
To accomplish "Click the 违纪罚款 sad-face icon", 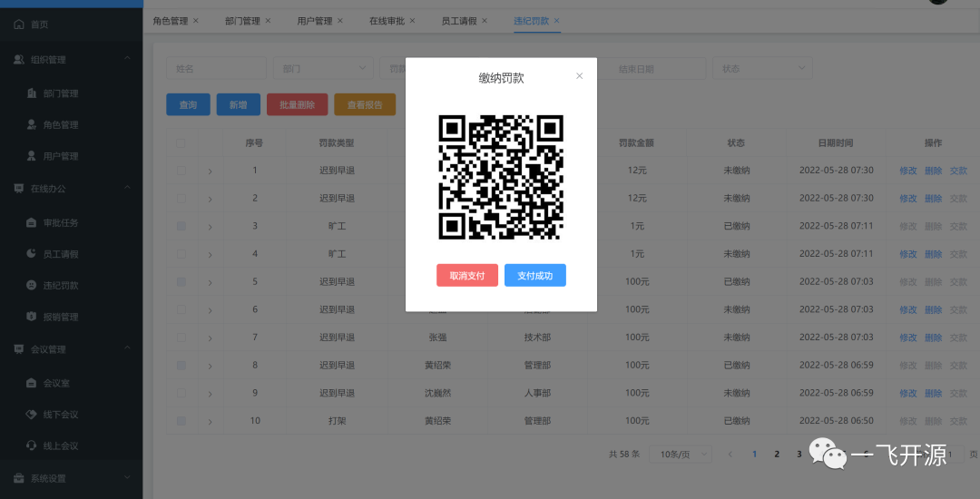I will [32, 285].
